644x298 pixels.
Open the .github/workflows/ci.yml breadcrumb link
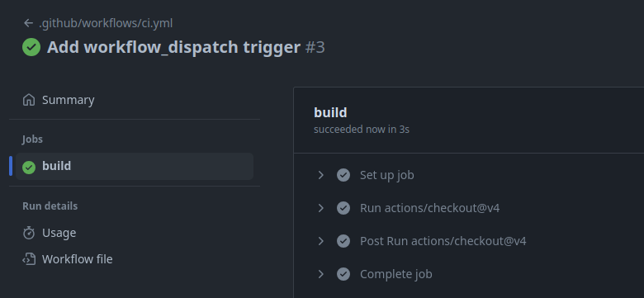pyautogui.click(x=106, y=23)
